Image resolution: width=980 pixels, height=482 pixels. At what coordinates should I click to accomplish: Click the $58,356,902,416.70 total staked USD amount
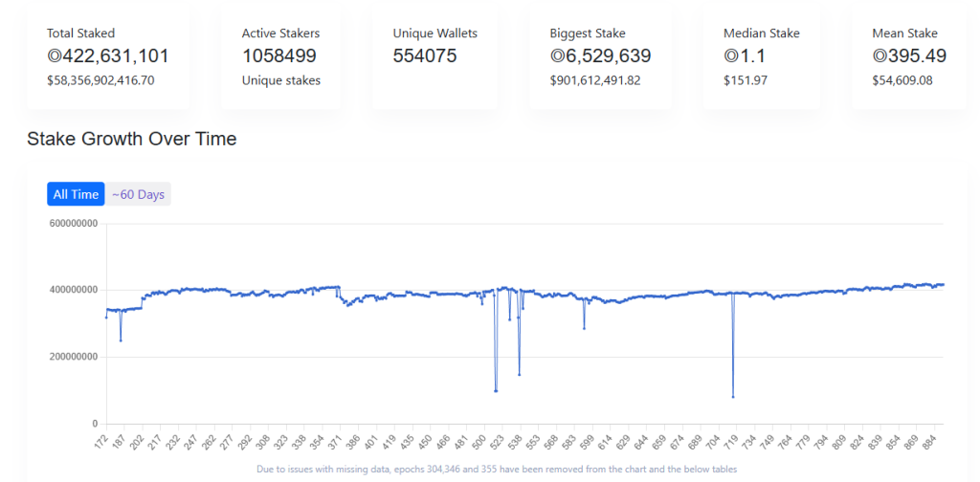click(x=100, y=80)
